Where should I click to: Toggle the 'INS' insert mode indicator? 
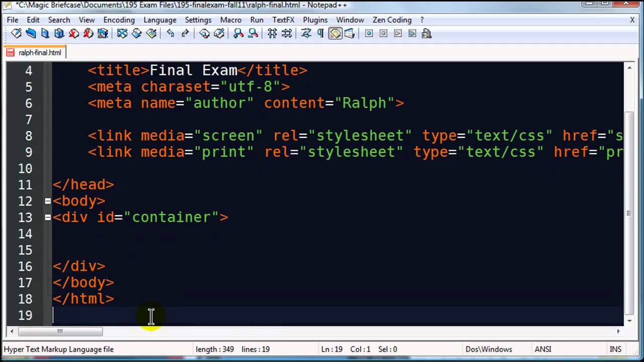[x=615, y=349]
